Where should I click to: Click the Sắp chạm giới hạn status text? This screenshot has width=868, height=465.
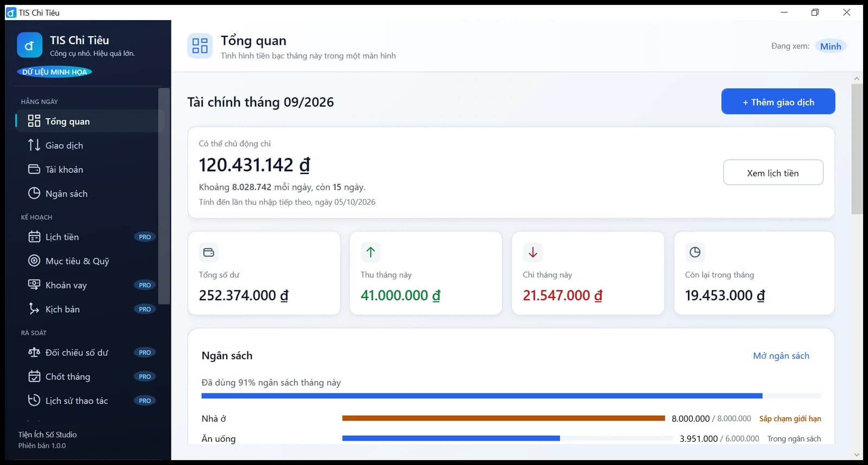(790, 418)
